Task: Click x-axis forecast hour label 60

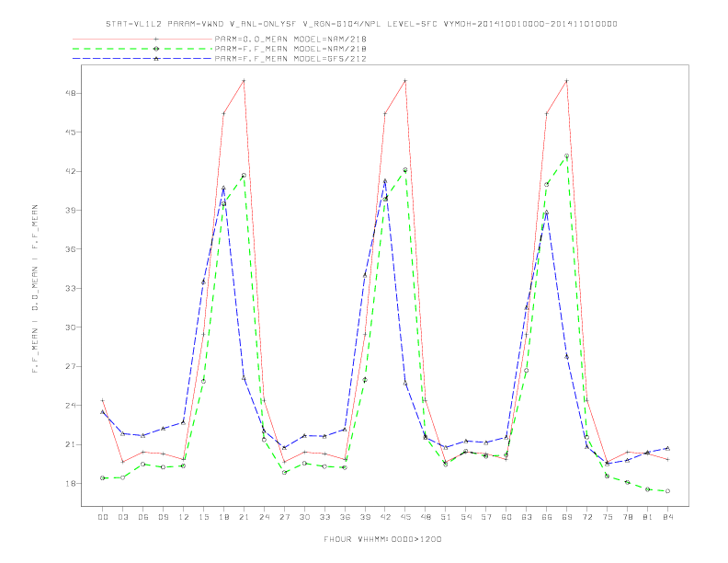Action: 506,517
